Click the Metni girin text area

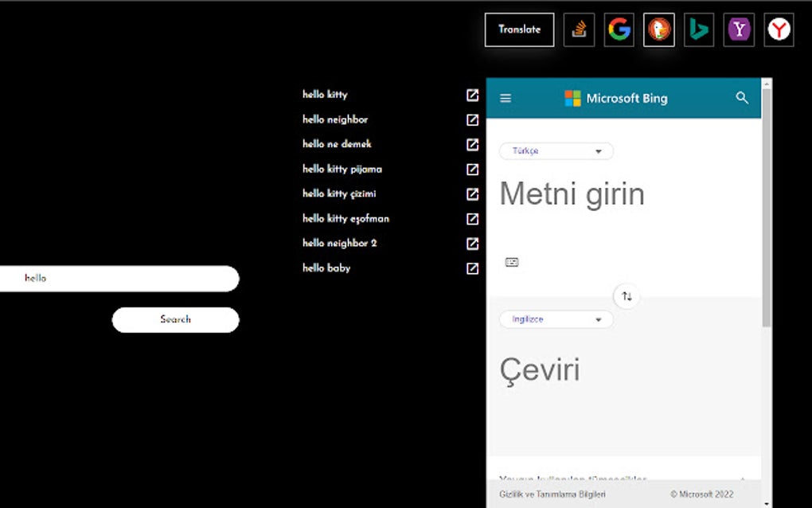tap(572, 194)
